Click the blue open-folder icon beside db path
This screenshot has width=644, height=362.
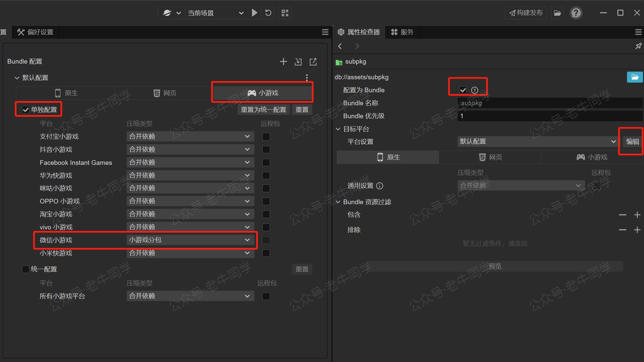tap(635, 77)
